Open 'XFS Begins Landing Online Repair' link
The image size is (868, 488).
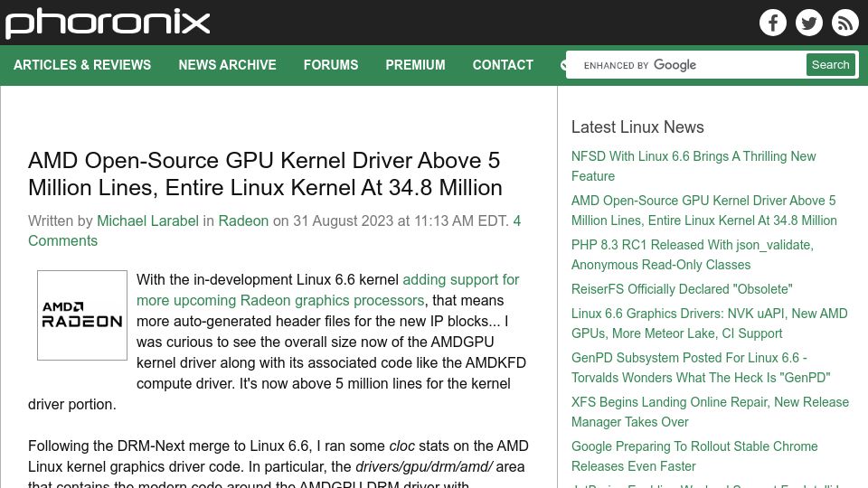710,412
